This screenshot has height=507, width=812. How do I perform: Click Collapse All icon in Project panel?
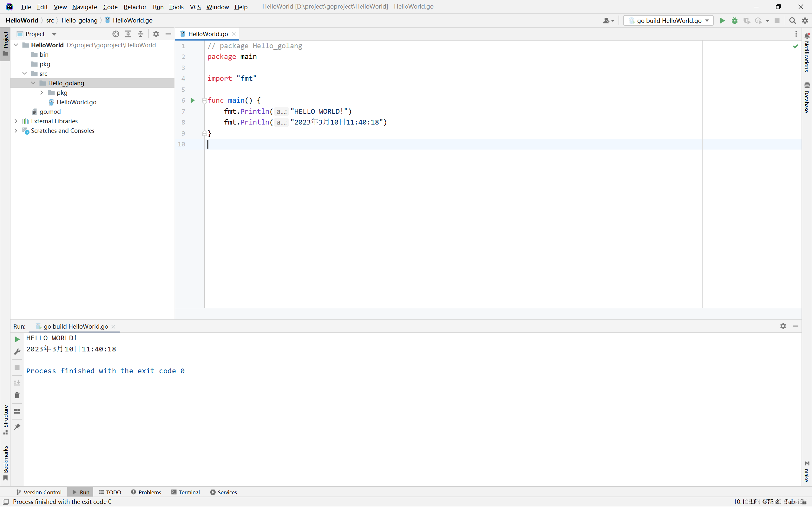(141, 34)
